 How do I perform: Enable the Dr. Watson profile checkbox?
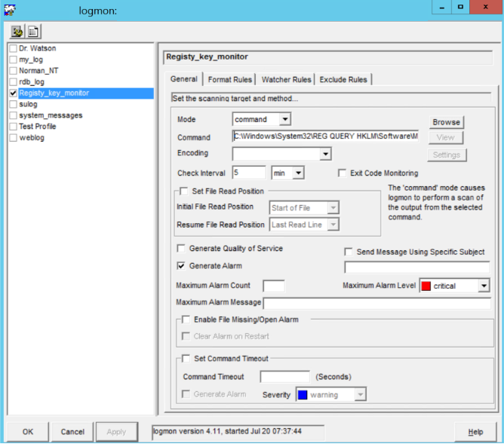coord(13,48)
